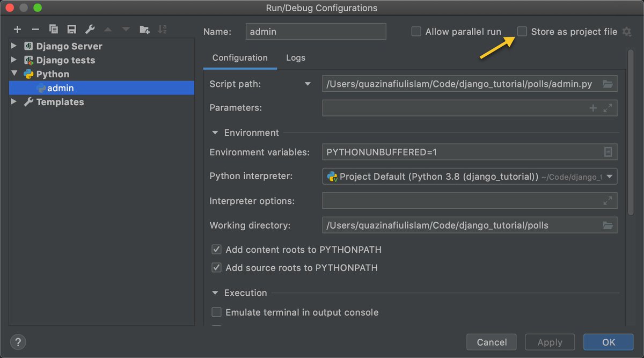Expand the Django Server tree node
The height and width of the screenshot is (358, 644).
click(x=14, y=46)
